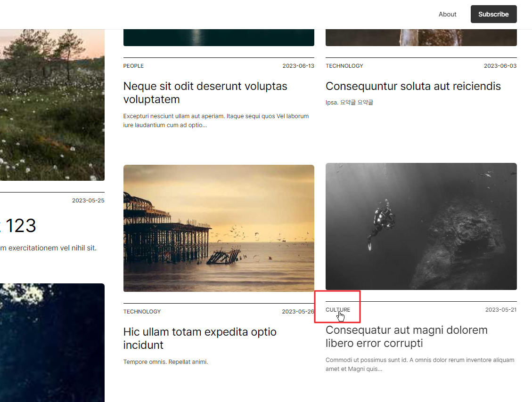Click the dark moonlit water image at top
The image size is (532, 402).
pos(219,38)
